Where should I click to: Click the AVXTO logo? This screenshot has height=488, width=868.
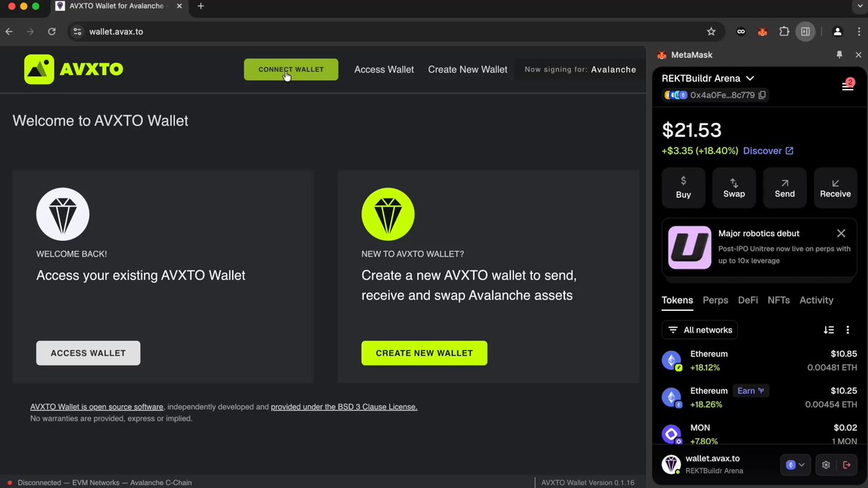[x=74, y=69]
